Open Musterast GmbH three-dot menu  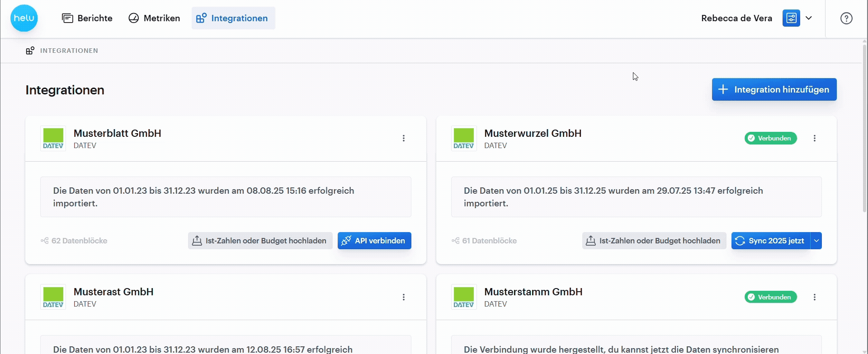404,297
